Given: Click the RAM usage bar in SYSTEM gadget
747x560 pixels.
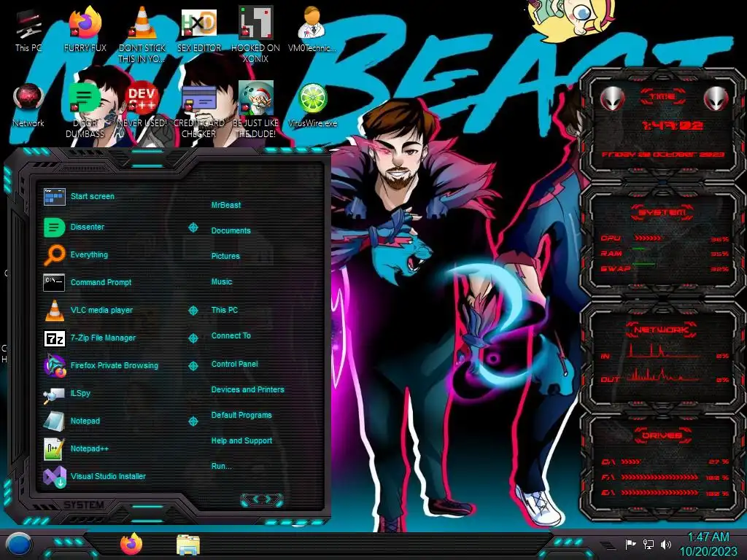Looking at the screenshot, I should [639, 249].
